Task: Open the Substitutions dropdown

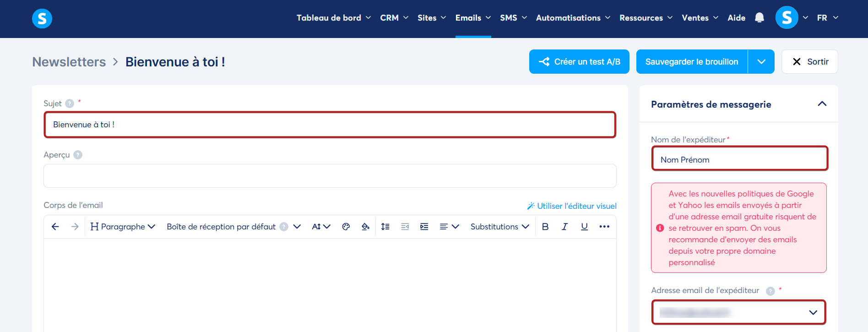Action: pyautogui.click(x=500, y=227)
